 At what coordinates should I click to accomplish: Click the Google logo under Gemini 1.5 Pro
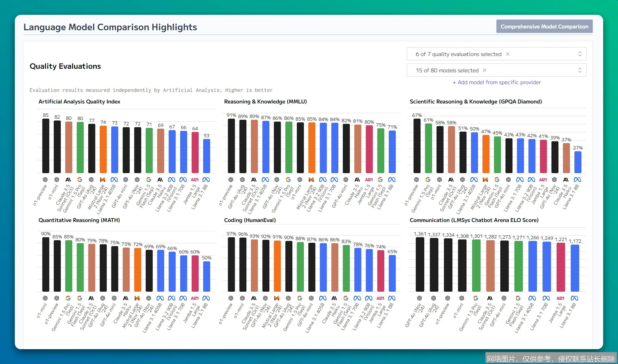click(79, 179)
